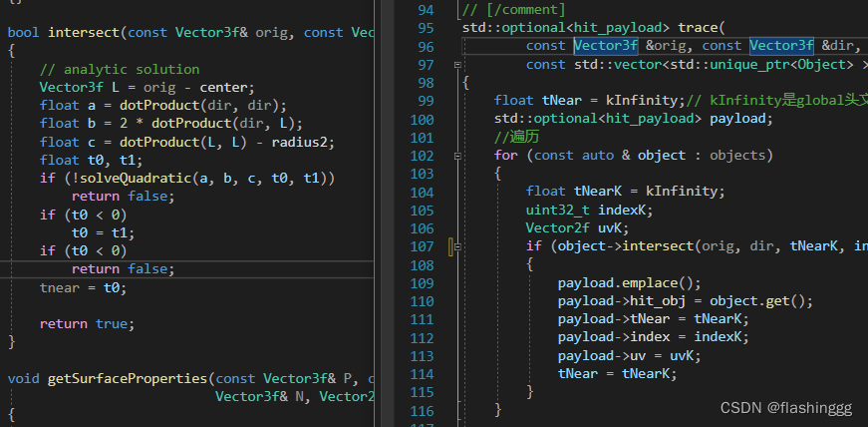Image resolution: width=868 pixels, height=427 pixels.
Task: Click line number 109
Action: [423, 283]
